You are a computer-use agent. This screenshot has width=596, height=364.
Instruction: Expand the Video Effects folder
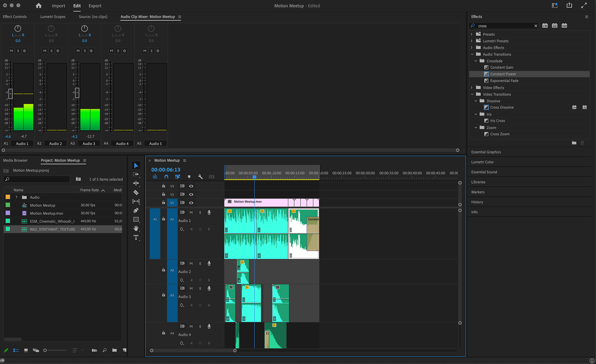[472, 88]
